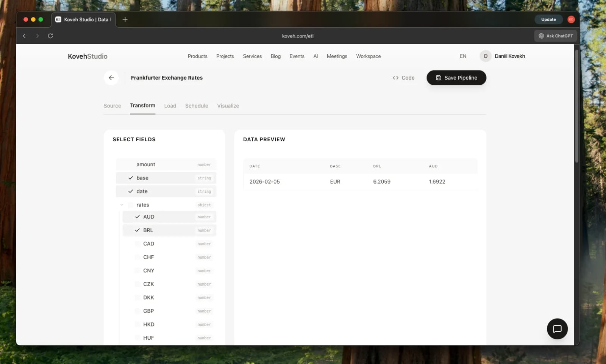Collapse the rates object tree
Screen dimensions: 606x364
click(x=122, y=205)
